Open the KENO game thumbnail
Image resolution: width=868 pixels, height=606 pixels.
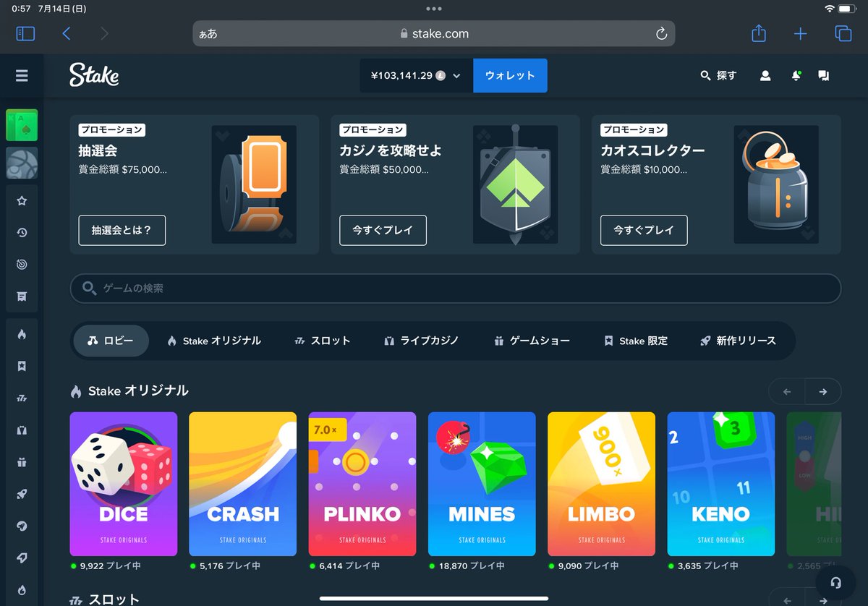[x=721, y=484]
